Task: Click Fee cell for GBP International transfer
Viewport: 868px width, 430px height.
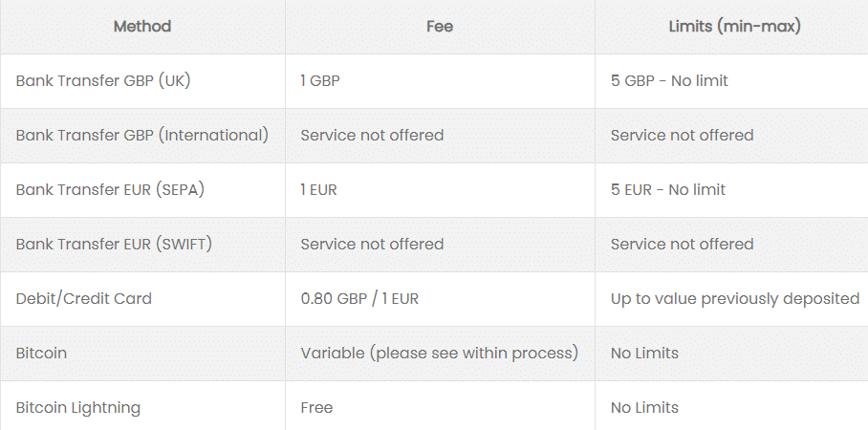Action: (372, 136)
